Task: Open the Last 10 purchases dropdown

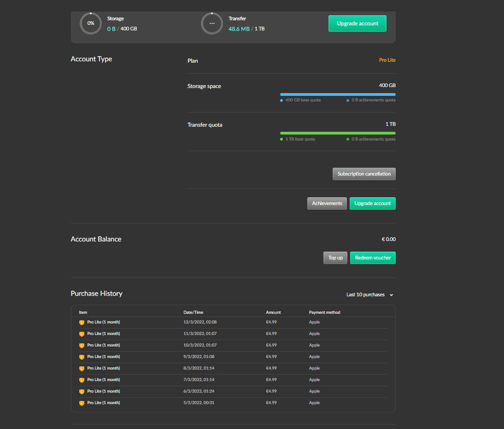Action: point(369,294)
